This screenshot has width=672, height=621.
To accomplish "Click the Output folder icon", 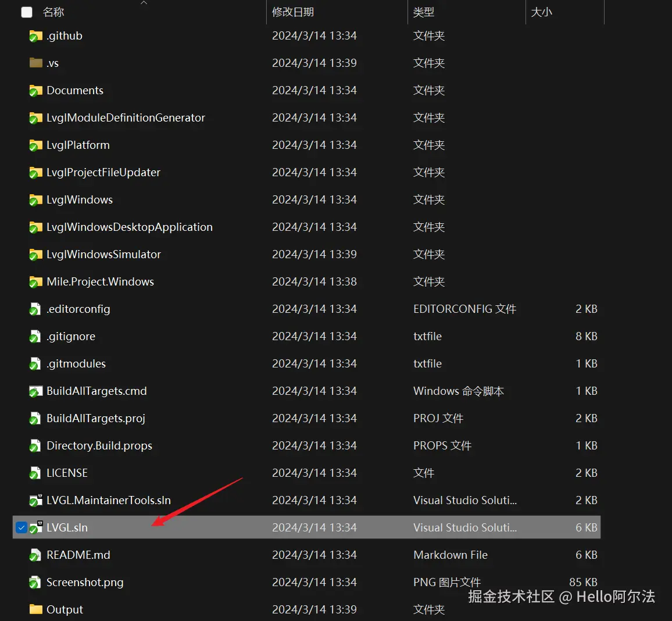I will coord(35,609).
